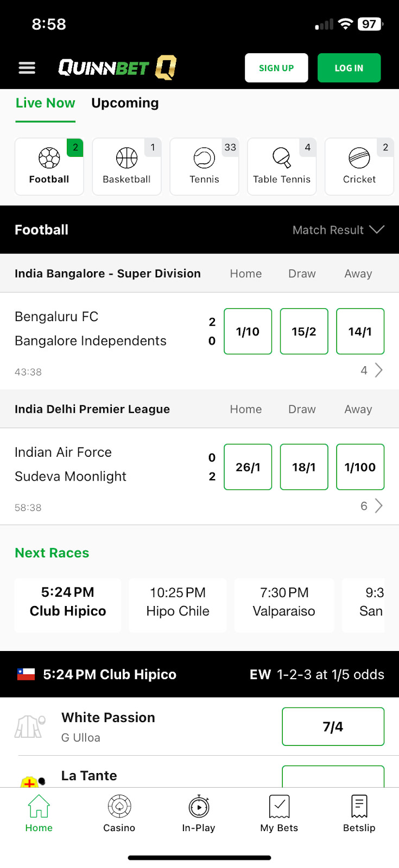The image size is (399, 868).
Task: Pick the Table Tennis icon
Action: pyautogui.click(x=282, y=166)
